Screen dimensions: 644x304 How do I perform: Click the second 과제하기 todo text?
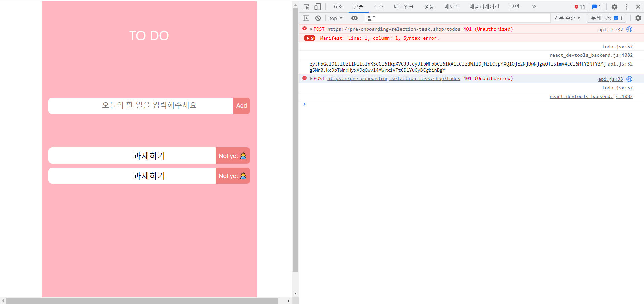(x=149, y=176)
